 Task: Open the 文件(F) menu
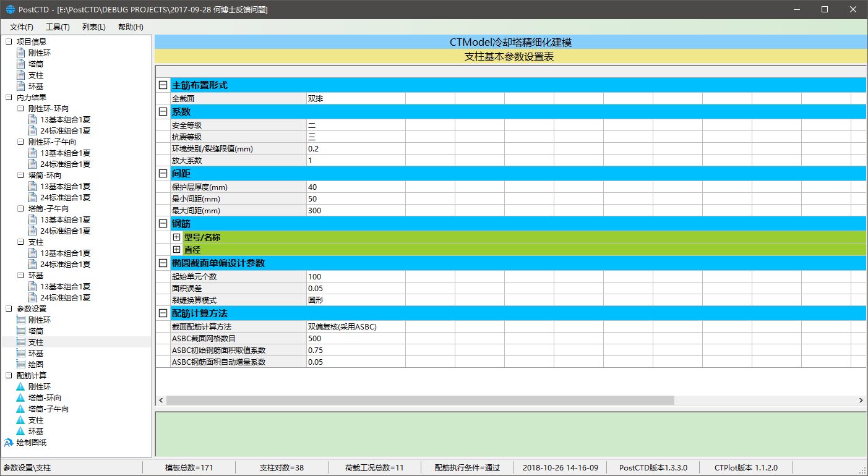[22, 27]
